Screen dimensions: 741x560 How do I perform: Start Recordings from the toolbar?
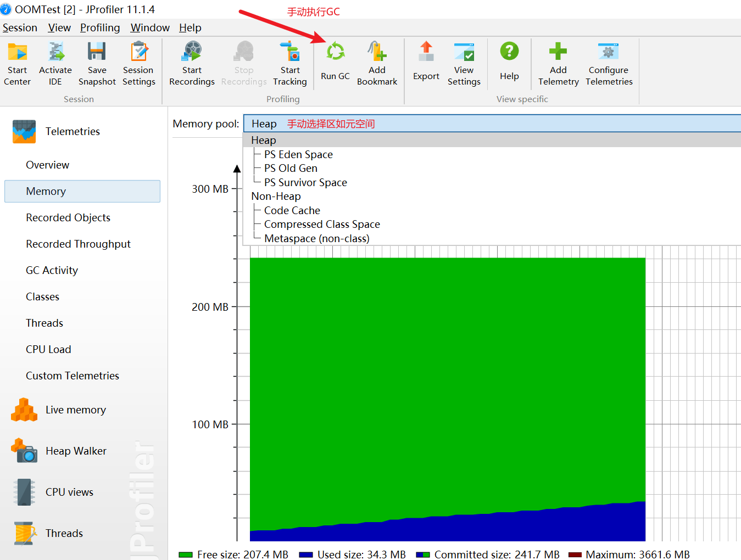[192, 53]
